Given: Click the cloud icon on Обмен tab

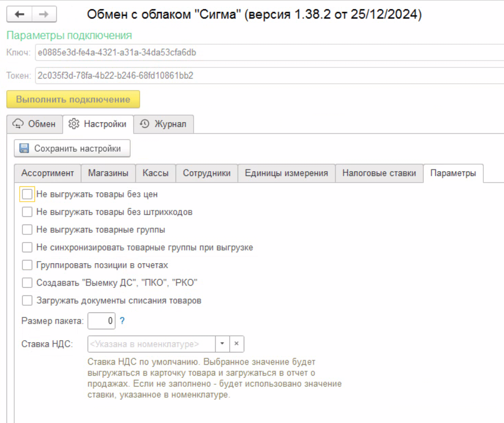Looking at the screenshot, I should click(18, 124).
